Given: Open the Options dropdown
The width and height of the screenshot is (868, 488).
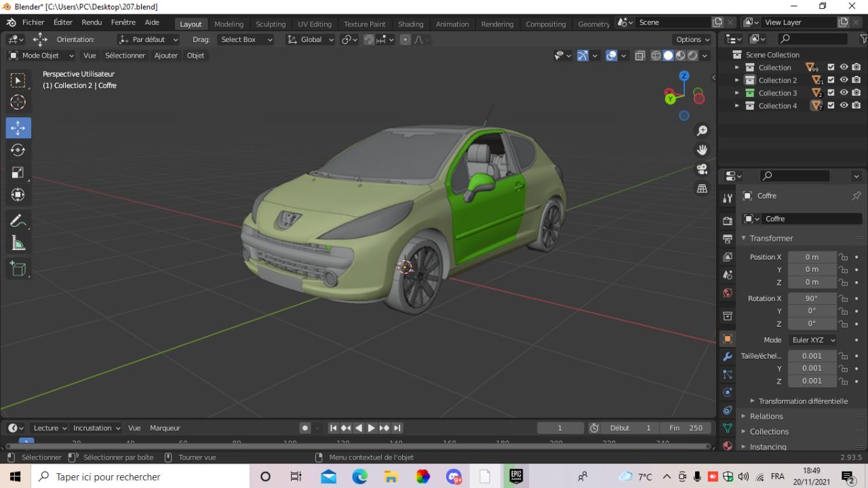Looking at the screenshot, I should coord(692,39).
